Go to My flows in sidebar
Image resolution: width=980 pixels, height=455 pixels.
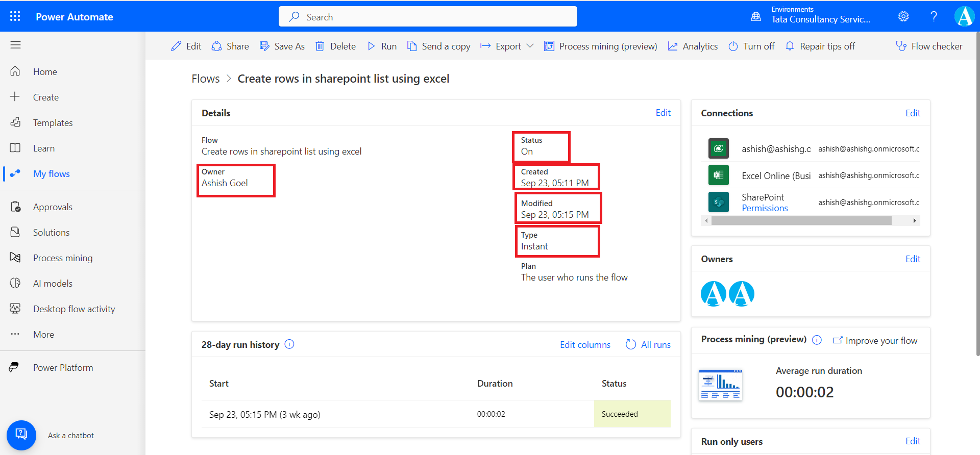tap(51, 174)
